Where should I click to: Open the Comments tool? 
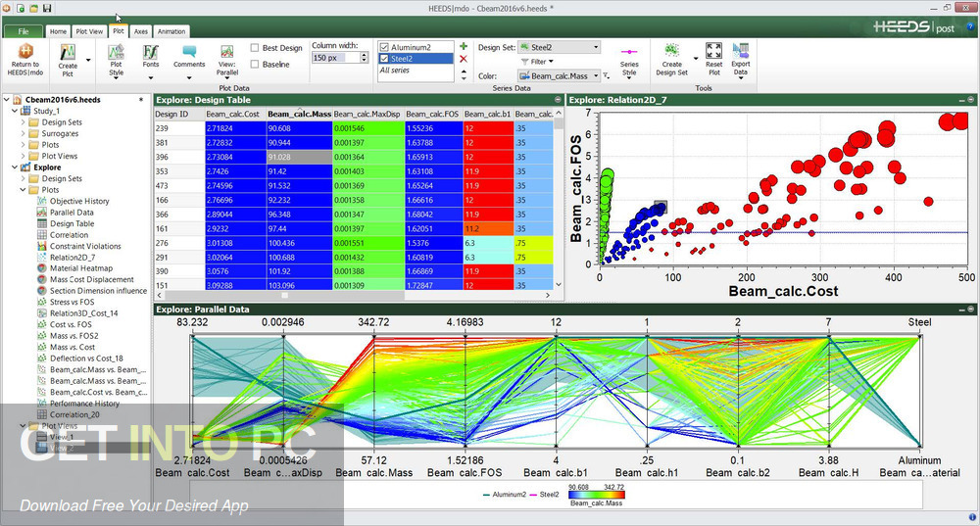pyautogui.click(x=189, y=60)
